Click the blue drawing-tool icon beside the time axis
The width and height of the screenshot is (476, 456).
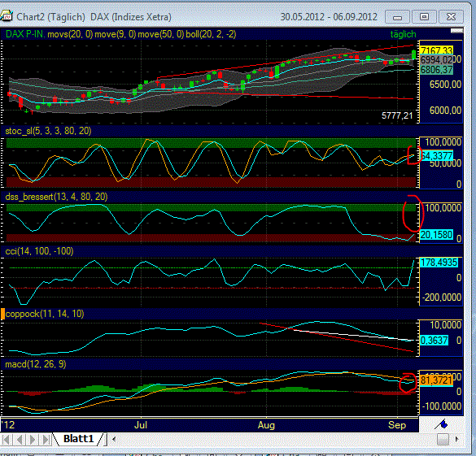tap(441, 424)
